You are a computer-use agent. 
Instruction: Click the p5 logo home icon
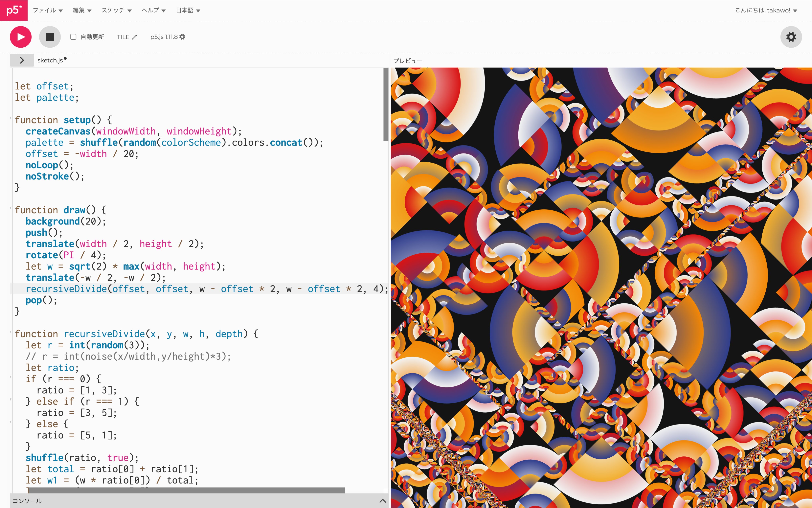coord(13,10)
